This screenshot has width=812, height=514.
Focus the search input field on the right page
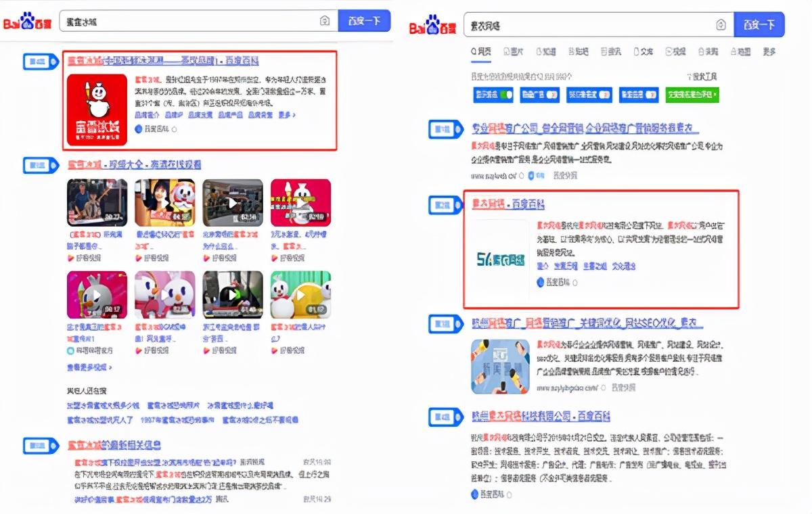(x=589, y=25)
